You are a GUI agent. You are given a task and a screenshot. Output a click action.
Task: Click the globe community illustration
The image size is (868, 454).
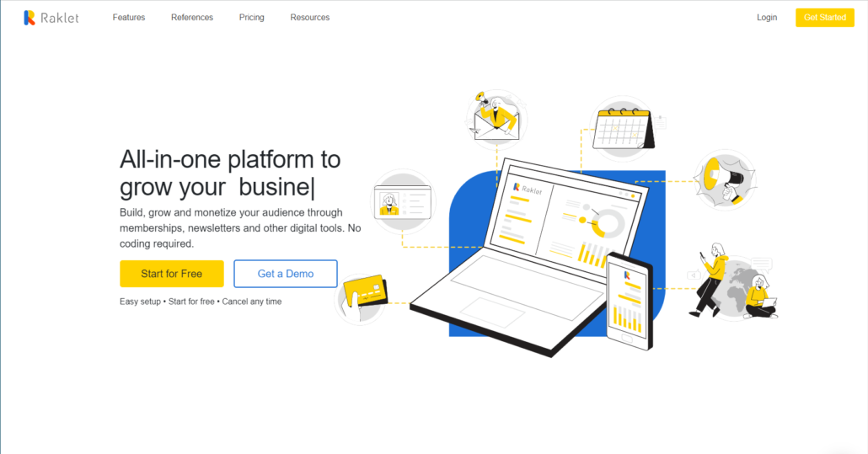pos(734,283)
